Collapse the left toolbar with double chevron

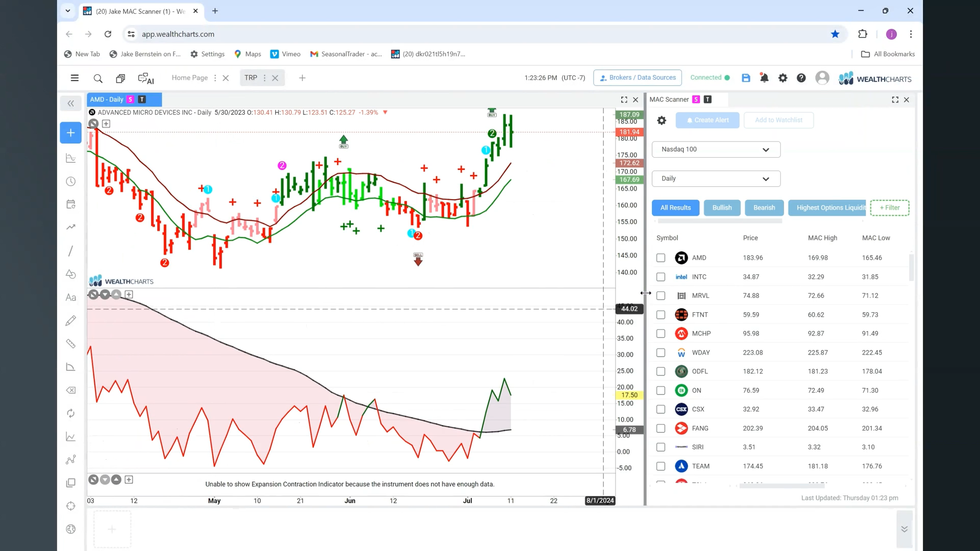tap(71, 104)
